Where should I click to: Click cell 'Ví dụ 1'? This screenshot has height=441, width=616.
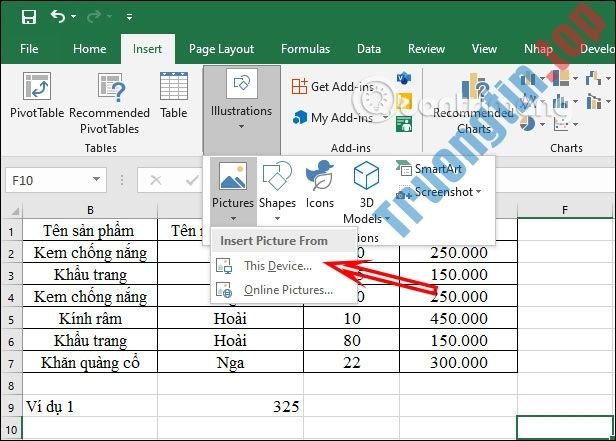(90, 406)
